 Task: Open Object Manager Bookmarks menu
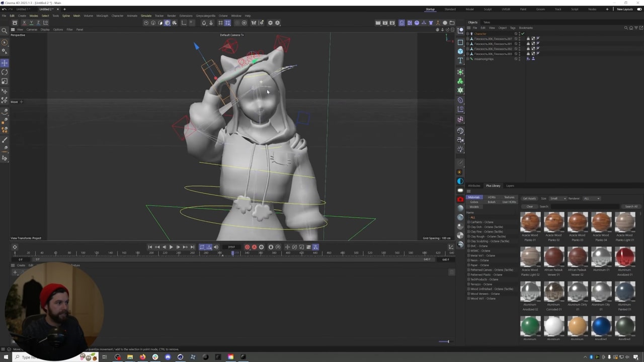526,28
